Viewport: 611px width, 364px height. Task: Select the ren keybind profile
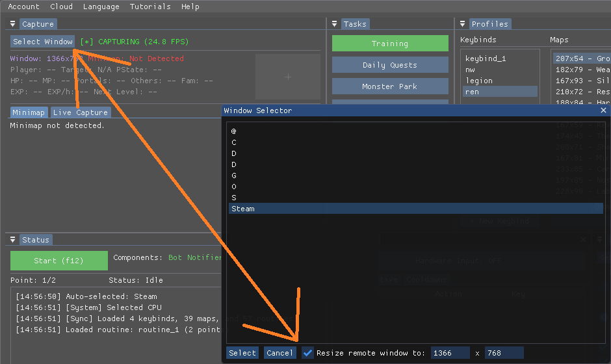tap(500, 92)
